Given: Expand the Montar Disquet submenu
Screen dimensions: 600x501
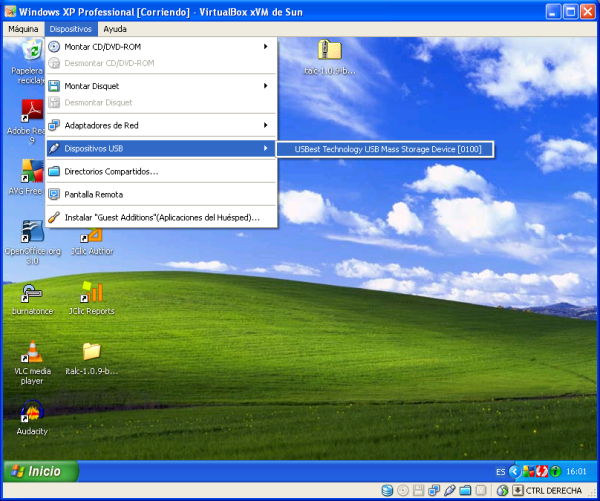Looking at the screenshot, I should point(160,86).
